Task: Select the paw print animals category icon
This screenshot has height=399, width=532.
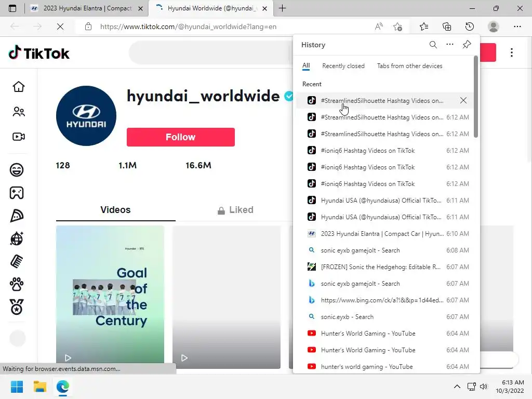Action: coord(17,284)
